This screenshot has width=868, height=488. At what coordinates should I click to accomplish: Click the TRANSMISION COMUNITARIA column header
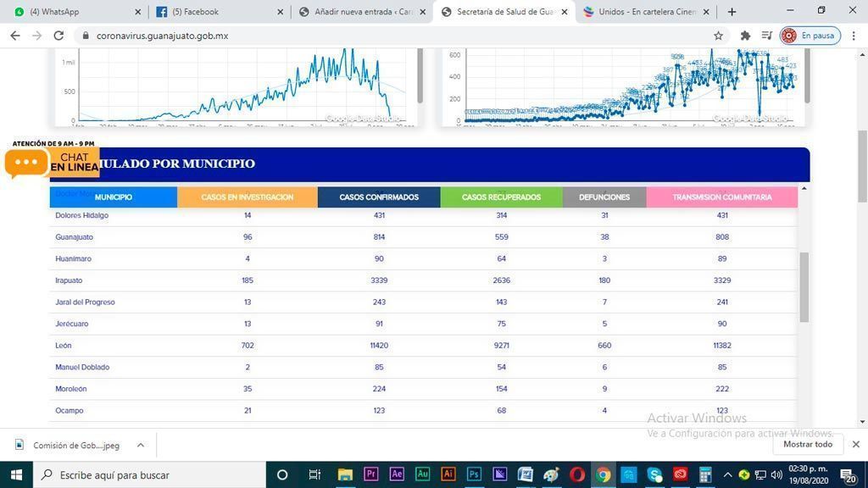(x=722, y=197)
